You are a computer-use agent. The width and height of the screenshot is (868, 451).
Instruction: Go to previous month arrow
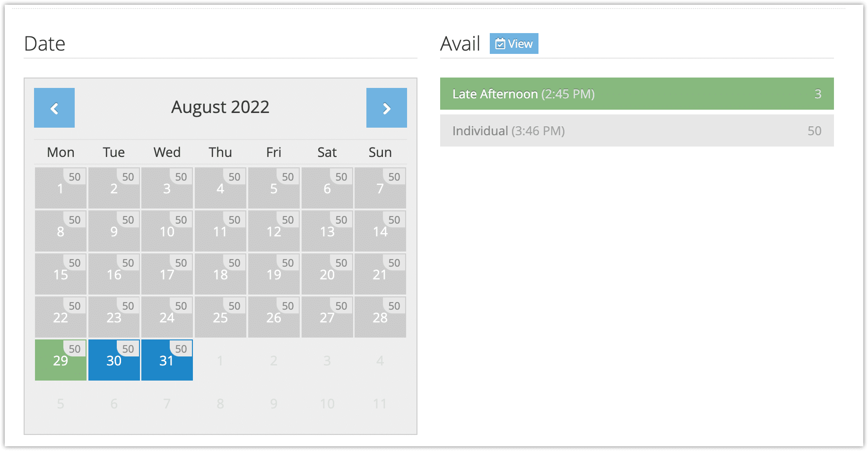pos(54,108)
